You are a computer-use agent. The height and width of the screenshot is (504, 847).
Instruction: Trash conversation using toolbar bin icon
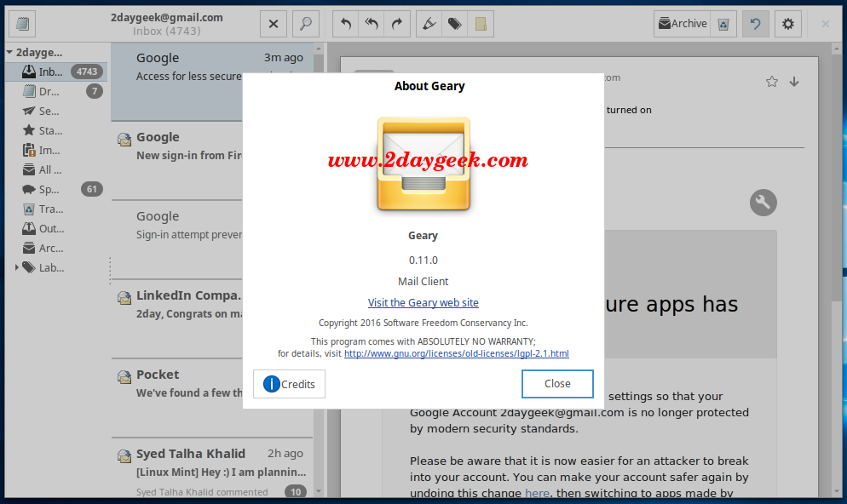point(723,24)
